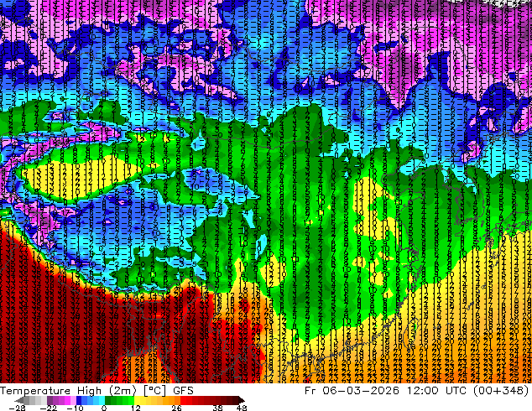Click the legend label '38'

[217, 408]
